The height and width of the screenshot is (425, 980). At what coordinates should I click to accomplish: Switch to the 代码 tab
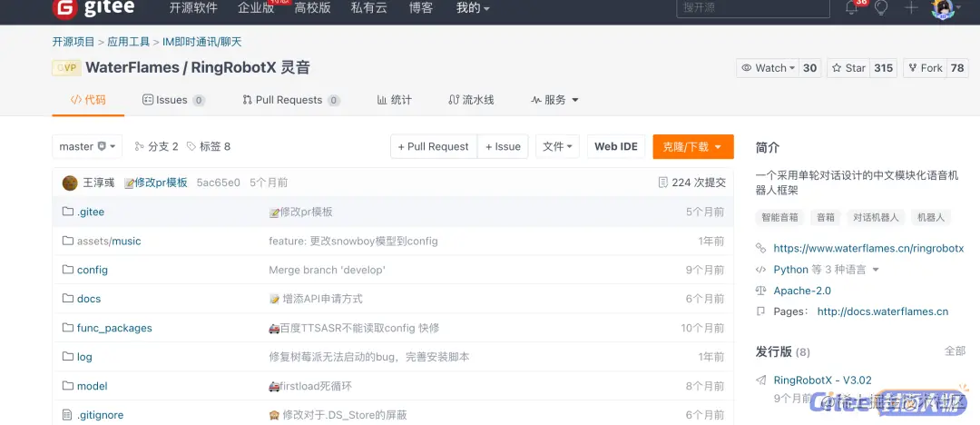[88, 100]
